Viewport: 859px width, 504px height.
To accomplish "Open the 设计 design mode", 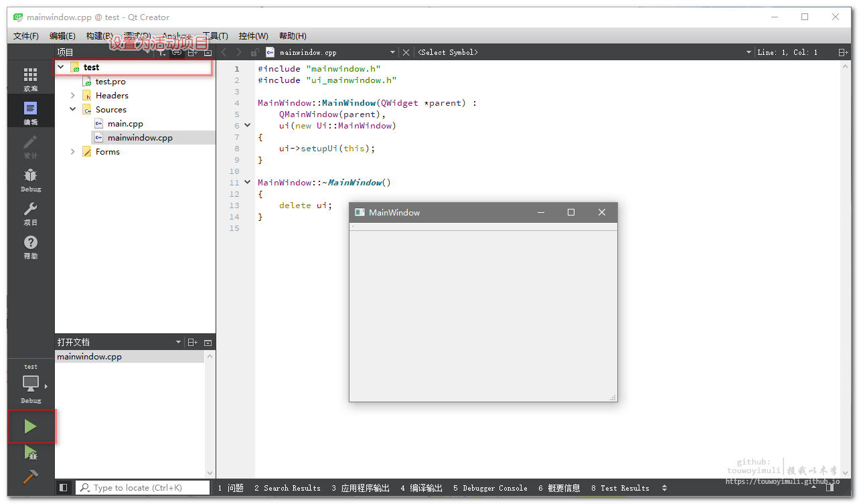I will pyautogui.click(x=31, y=146).
